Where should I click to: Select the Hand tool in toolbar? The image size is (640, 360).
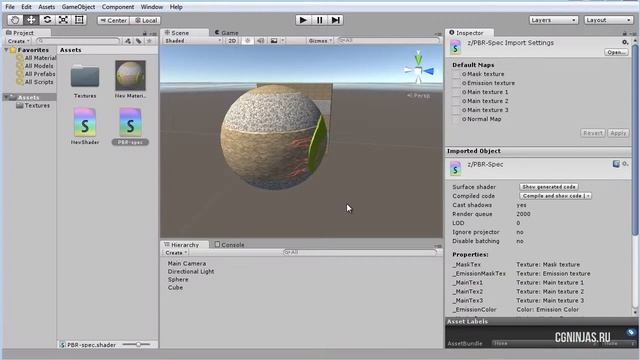15,20
